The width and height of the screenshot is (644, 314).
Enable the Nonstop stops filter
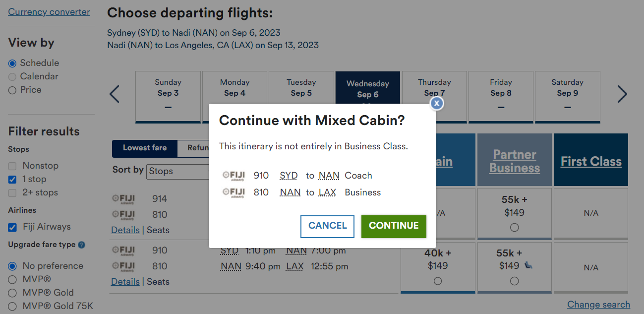point(13,165)
